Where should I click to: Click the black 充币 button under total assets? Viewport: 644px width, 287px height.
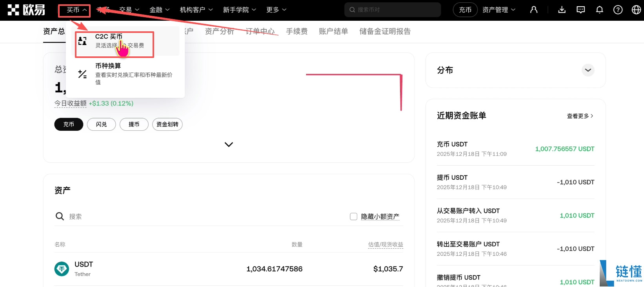(x=69, y=124)
